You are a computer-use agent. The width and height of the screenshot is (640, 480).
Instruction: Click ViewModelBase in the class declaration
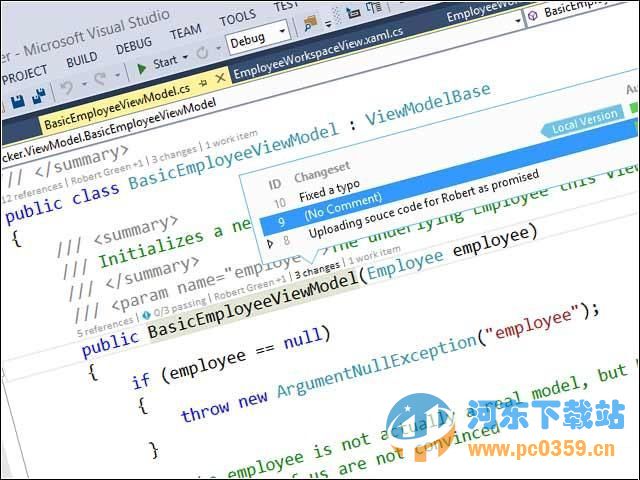click(x=427, y=105)
